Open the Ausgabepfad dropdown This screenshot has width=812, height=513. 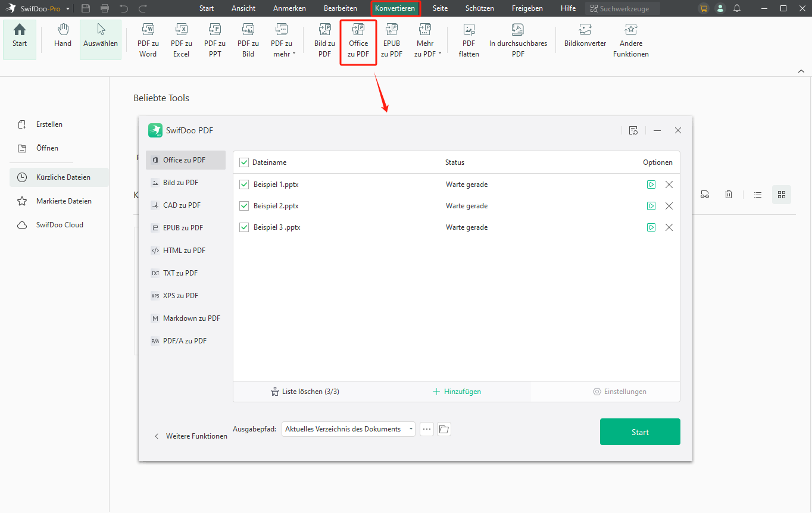(348, 429)
